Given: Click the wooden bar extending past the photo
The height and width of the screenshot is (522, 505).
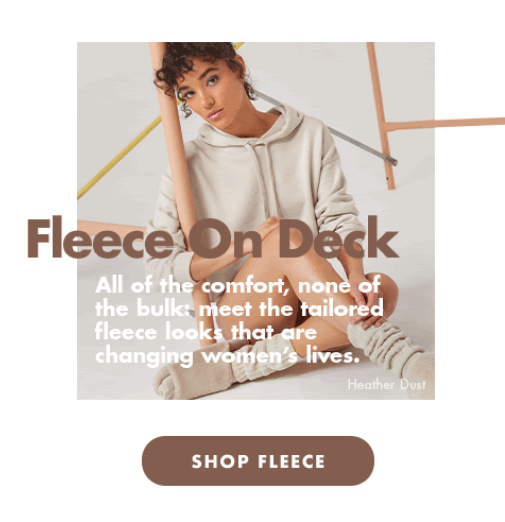Looking at the screenshot, I should 445,123.
